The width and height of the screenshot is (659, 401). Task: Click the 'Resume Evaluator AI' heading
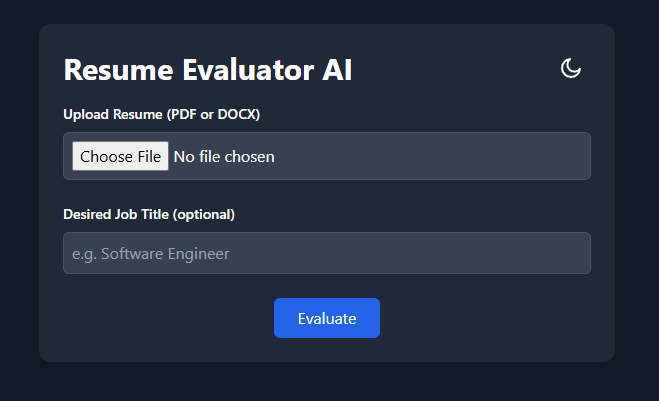pos(208,70)
